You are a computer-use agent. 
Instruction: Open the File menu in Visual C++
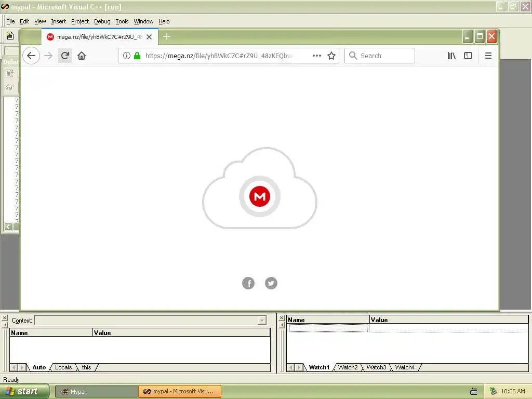(10, 21)
